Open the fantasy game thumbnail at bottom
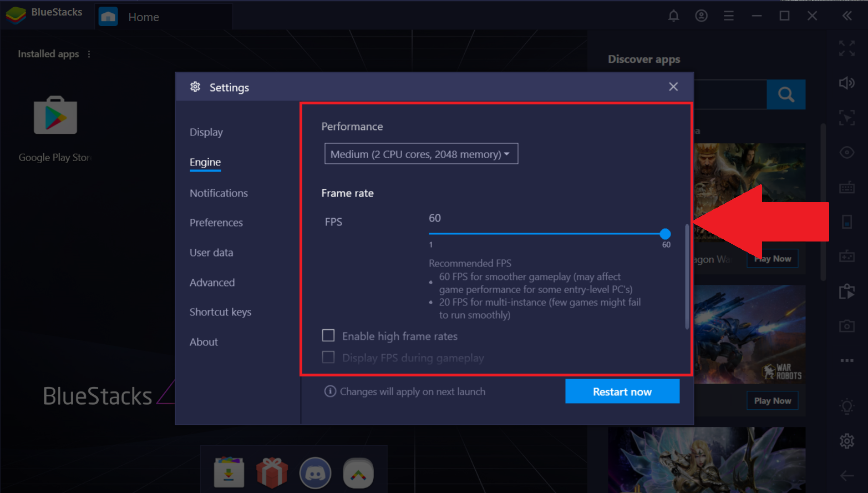 coord(707,460)
